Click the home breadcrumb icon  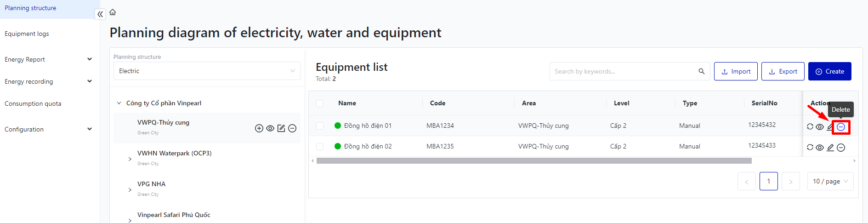tap(113, 12)
